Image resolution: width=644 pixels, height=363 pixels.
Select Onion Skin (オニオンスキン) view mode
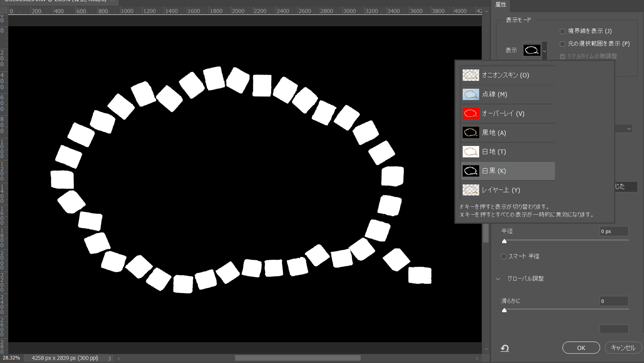coord(508,75)
